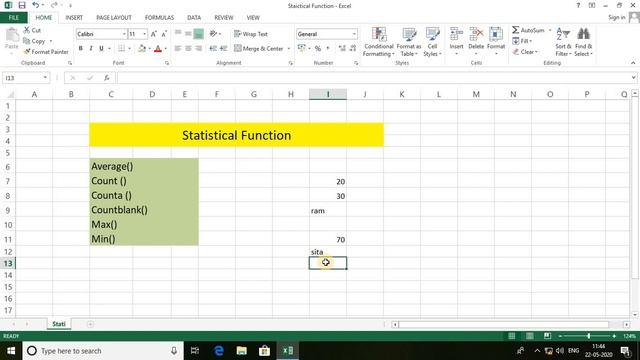Zoom in with plus button
The height and width of the screenshot is (360, 640).
coord(614,336)
